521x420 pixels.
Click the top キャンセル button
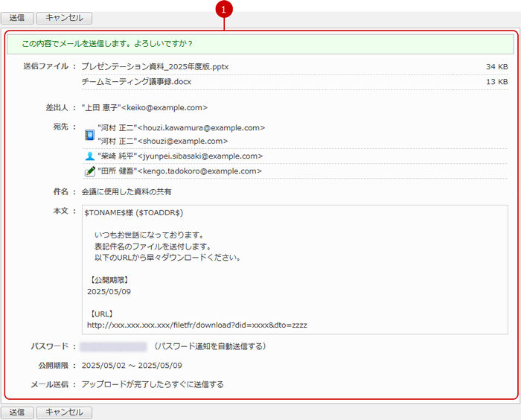[64, 18]
